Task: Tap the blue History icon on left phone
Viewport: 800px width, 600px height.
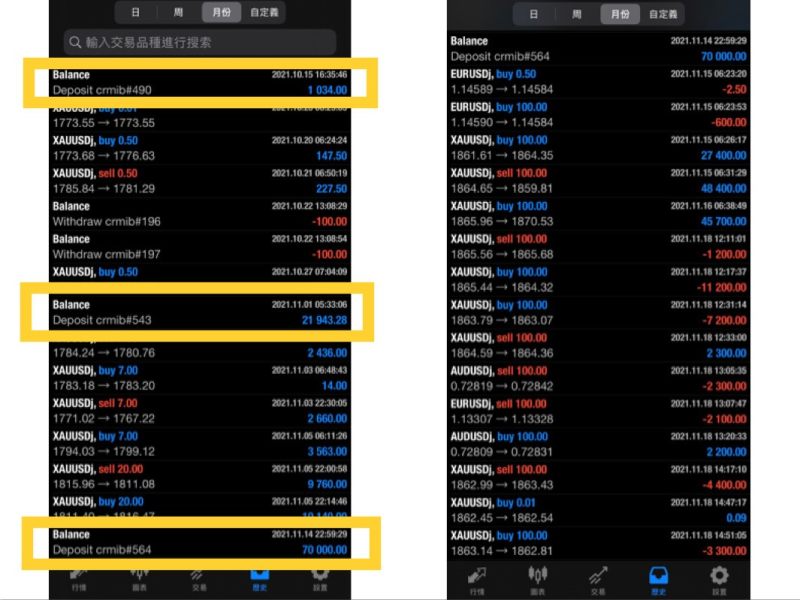Action: [x=260, y=581]
